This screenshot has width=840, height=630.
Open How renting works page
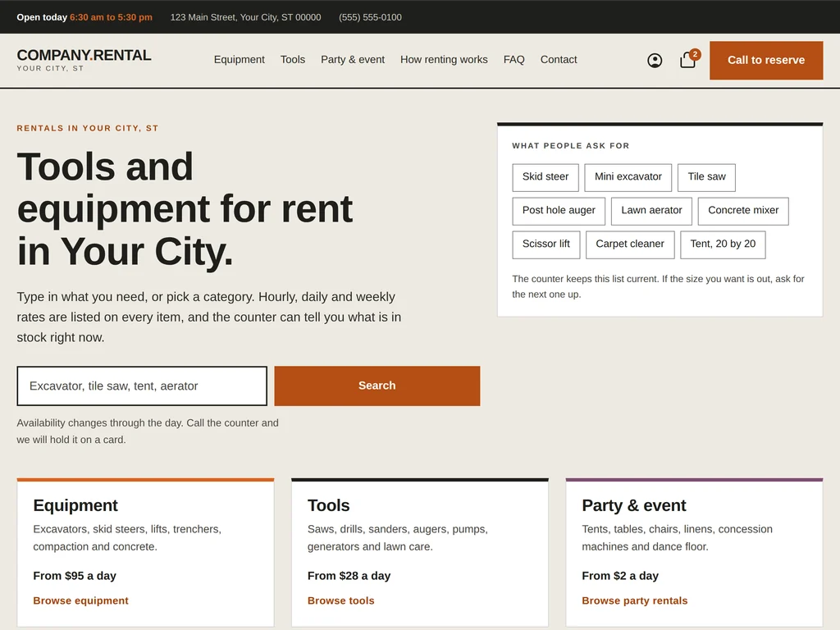click(444, 59)
